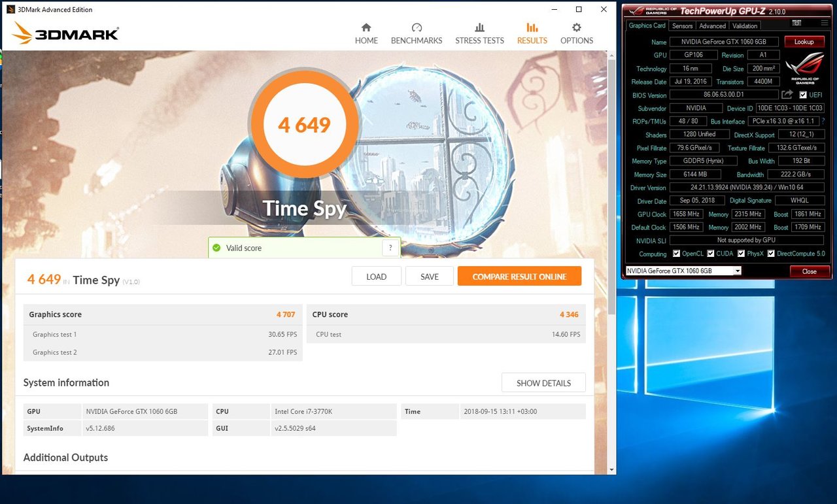Image resolution: width=837 pixels, height=504 pixels.
Task: Switch to Graphics Card tab in GPU-Z
Action: pos(647,25)
